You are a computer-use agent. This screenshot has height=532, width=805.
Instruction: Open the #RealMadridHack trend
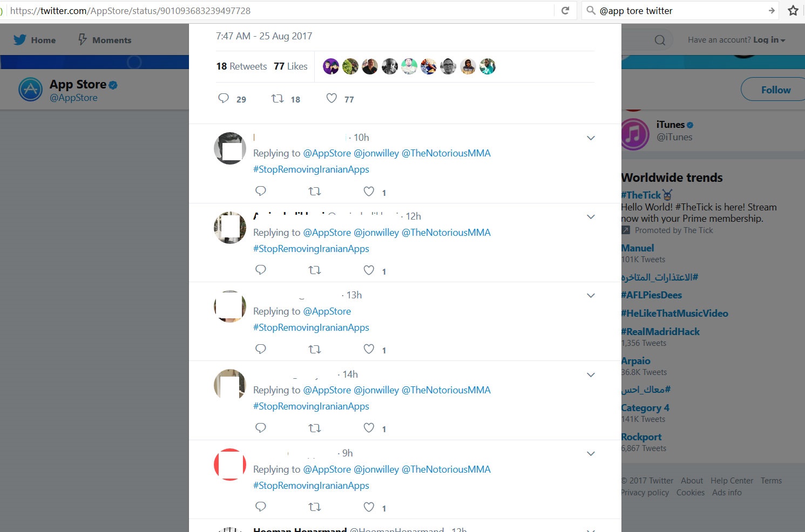coord(660,332)
